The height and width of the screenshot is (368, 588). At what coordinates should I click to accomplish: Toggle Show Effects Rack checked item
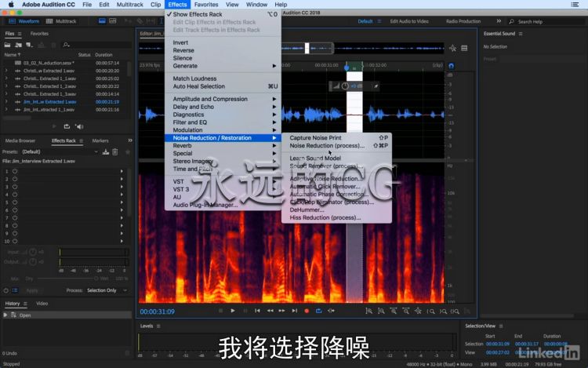(223, 14)
